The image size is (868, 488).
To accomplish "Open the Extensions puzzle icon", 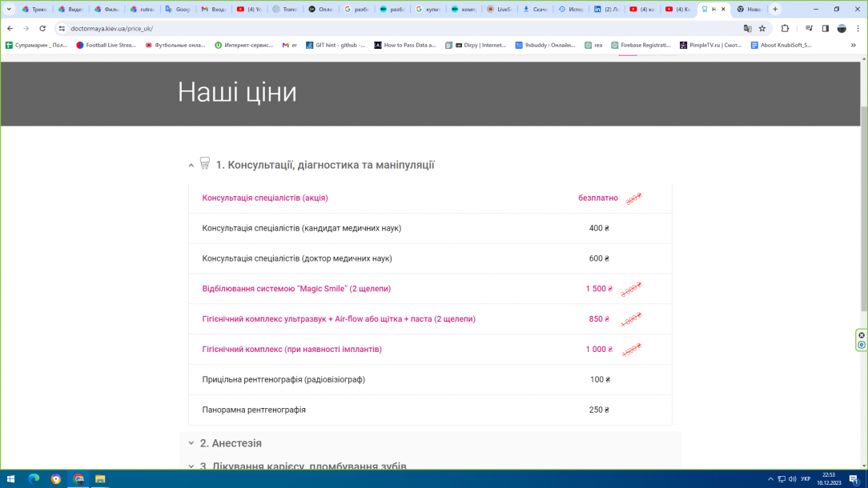I will [785, 28].
